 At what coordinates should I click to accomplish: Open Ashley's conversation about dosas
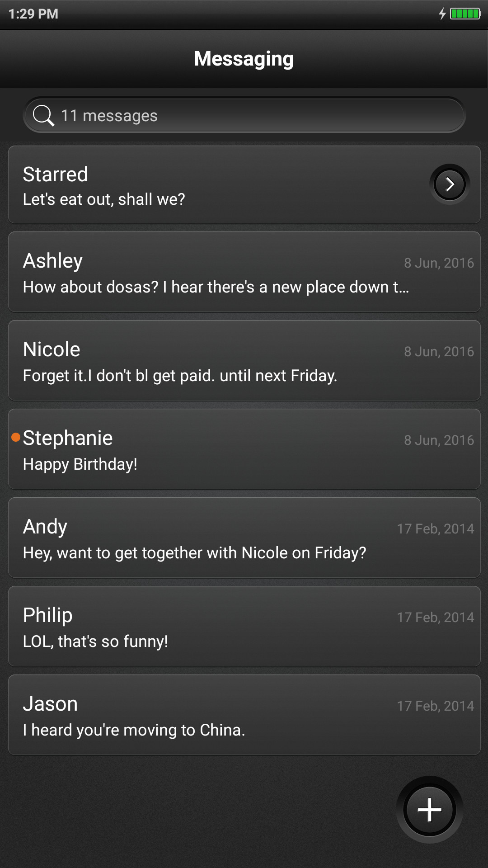click(244, 272)
